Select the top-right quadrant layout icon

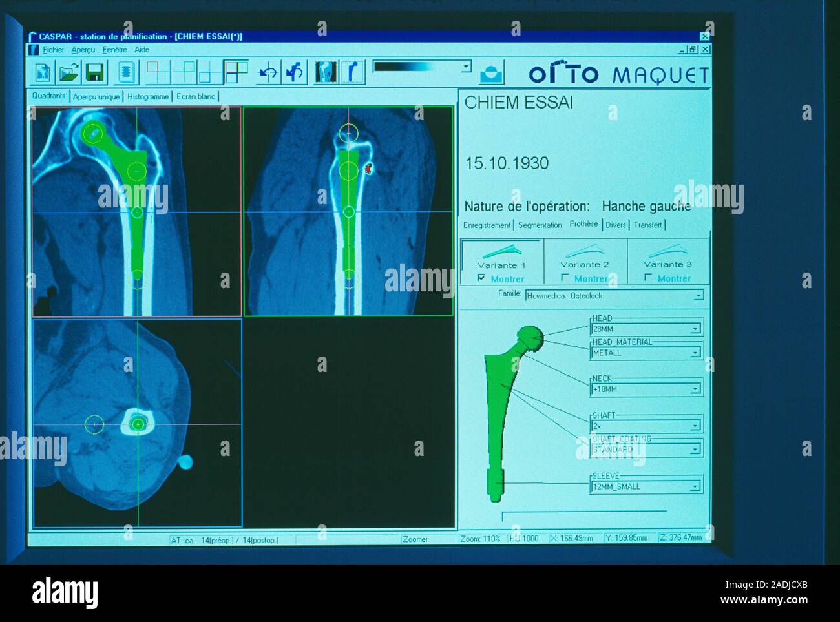coord(184,72)
